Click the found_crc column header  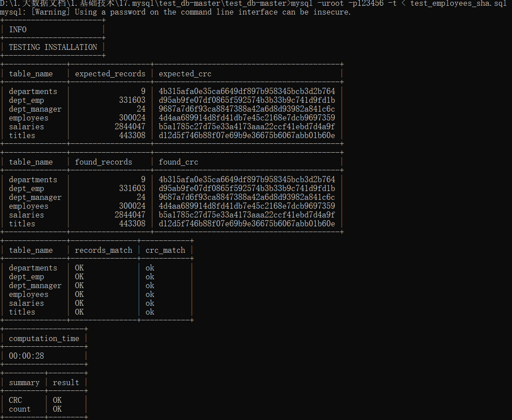coord(178,162)
